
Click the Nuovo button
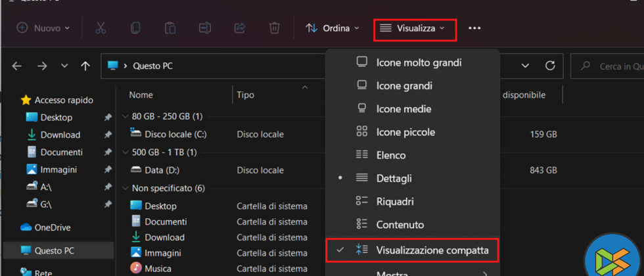[43, 28]
